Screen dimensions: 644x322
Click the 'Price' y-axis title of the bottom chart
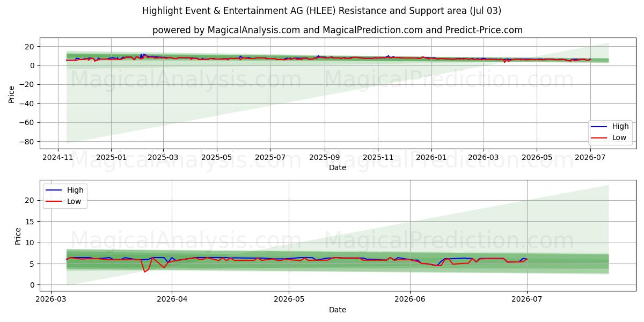[x=18, y=236]
